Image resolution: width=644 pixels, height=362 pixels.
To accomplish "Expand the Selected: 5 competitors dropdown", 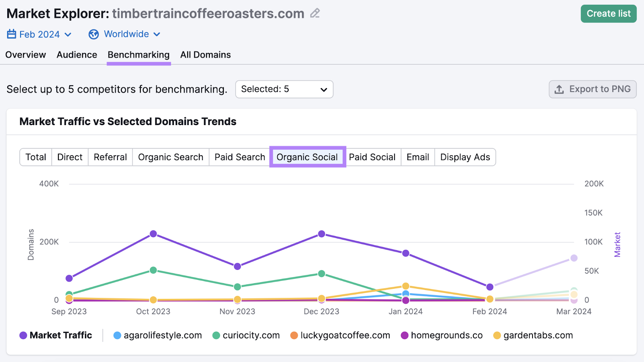I will pos(284,89).
